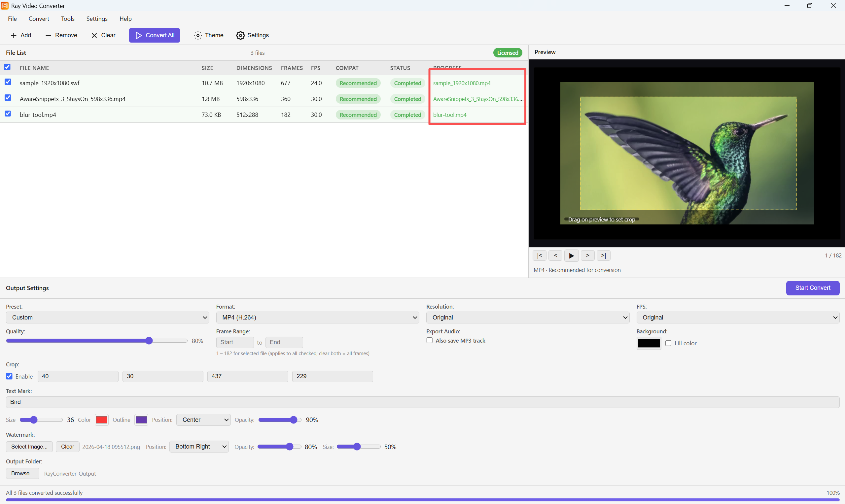The width and height of the screenshot is (845, 504).
Task: Open the Resolution dropdown
Action: (528, 318)
